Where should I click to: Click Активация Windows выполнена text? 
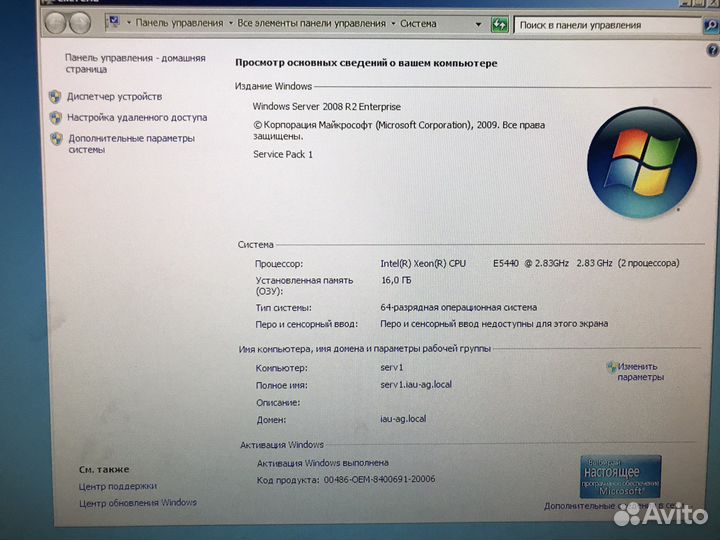(x=322, y=463)
